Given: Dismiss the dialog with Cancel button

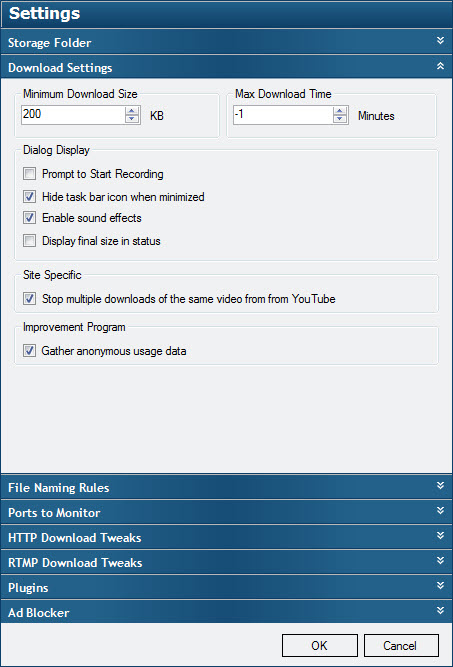Looking at the screenshot, I should [x=401, y=646].
